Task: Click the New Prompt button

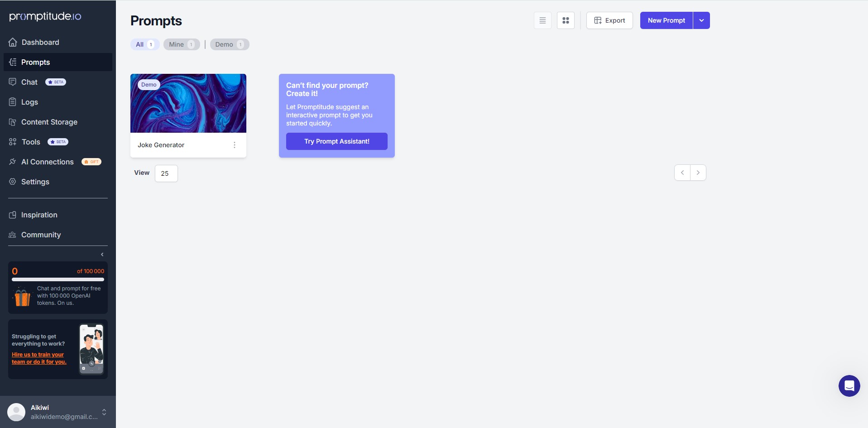Action: point(667,20)
